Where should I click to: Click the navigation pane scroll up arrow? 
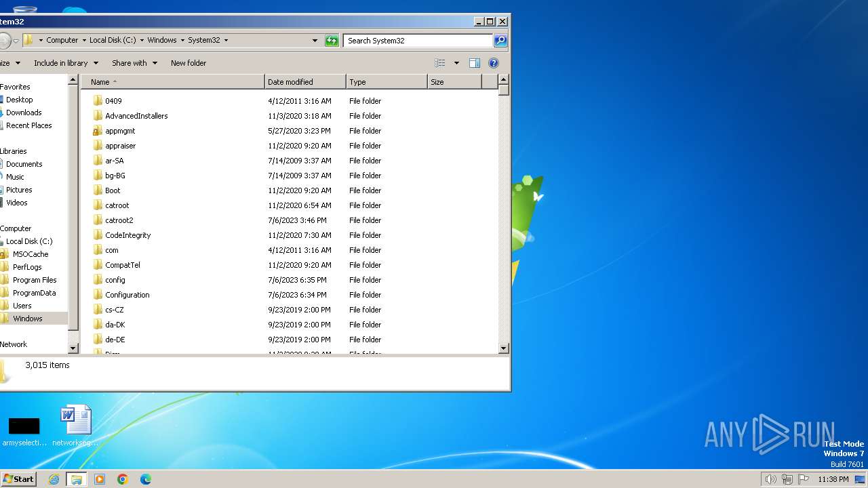point(74,80)
